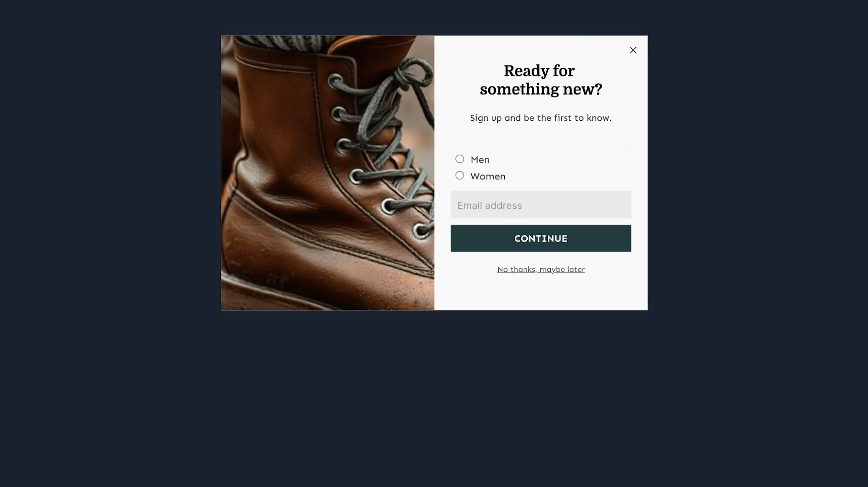Close the signup popup with X icon
The image size is (868, 487).
point(633,50)
